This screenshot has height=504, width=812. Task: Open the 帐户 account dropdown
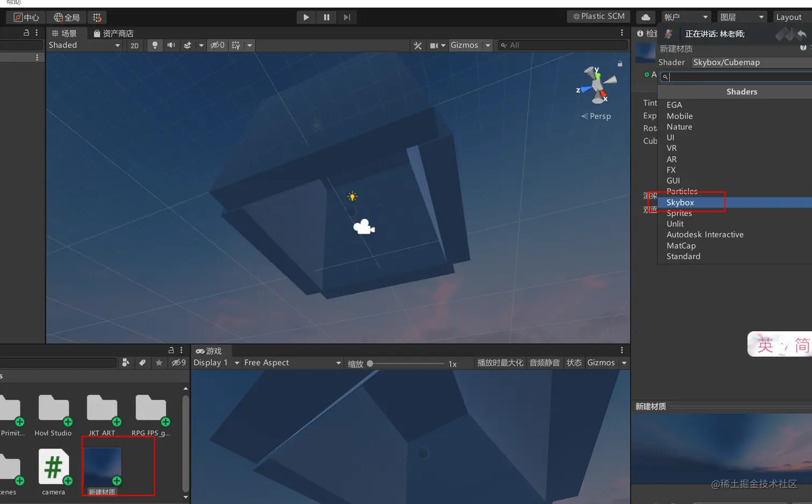(x=686, y=17)
